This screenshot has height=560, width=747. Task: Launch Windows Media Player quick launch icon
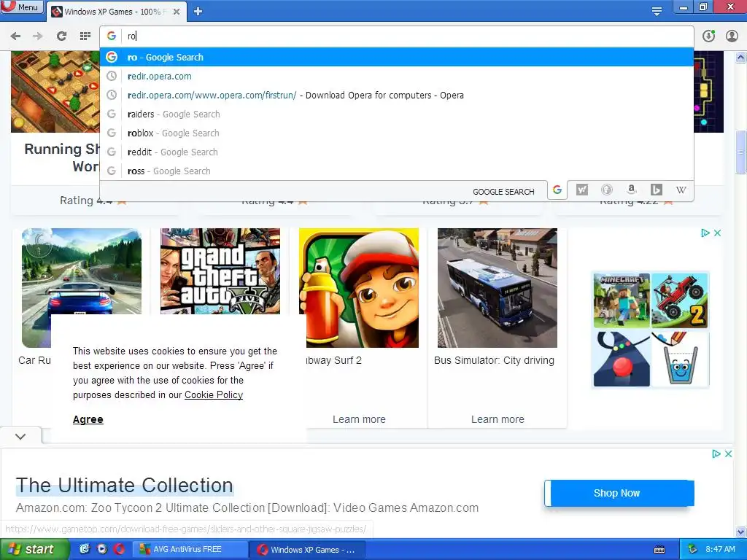[x=102, y=549]
